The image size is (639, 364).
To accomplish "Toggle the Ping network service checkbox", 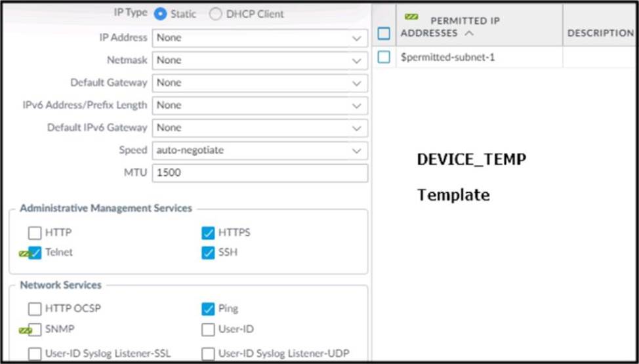I will click(x=208, y=309).
